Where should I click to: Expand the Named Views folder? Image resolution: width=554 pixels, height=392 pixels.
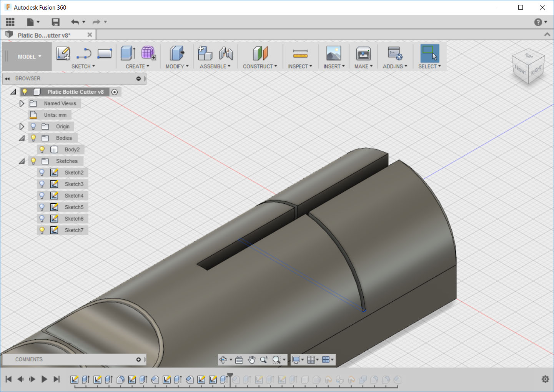click(22, 103)
